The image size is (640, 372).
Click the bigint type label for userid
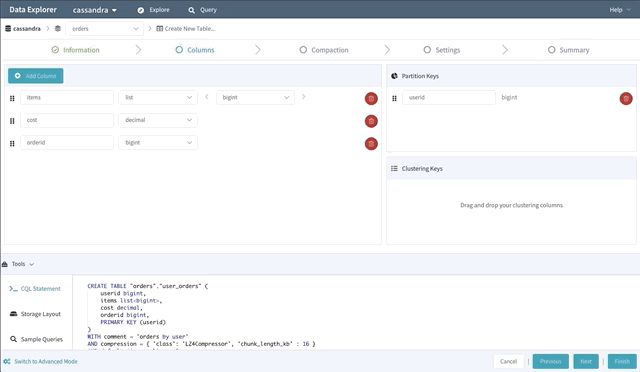click(509, 98)
